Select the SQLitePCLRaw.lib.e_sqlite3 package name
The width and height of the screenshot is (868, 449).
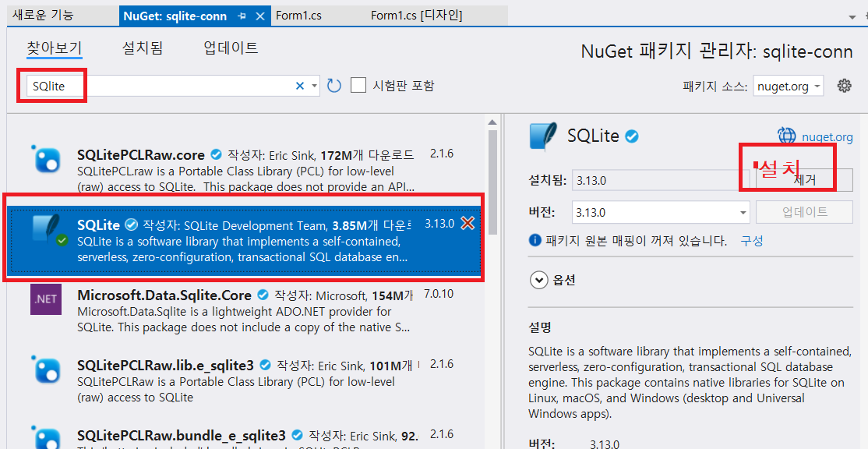click(165, 366)
